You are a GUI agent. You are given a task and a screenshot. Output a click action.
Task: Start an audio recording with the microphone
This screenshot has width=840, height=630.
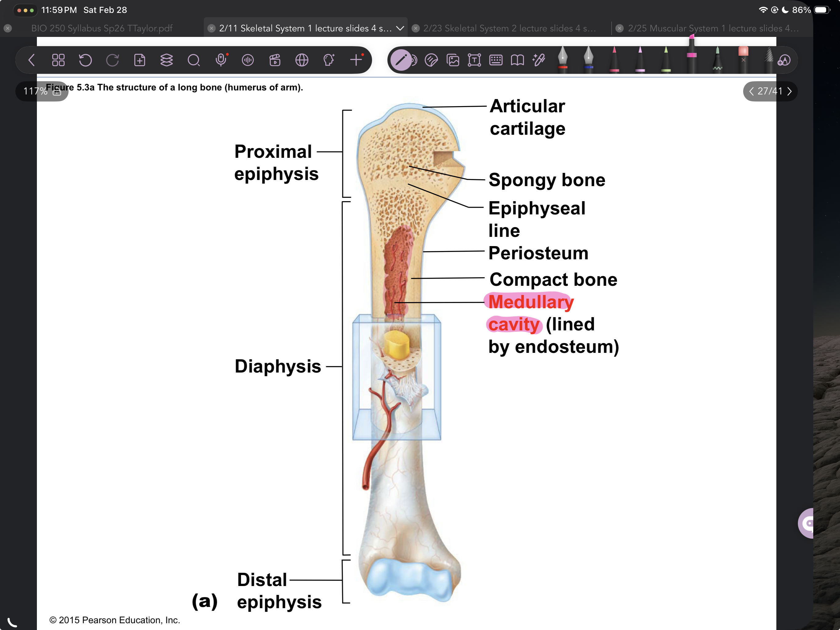pos(221,60)
